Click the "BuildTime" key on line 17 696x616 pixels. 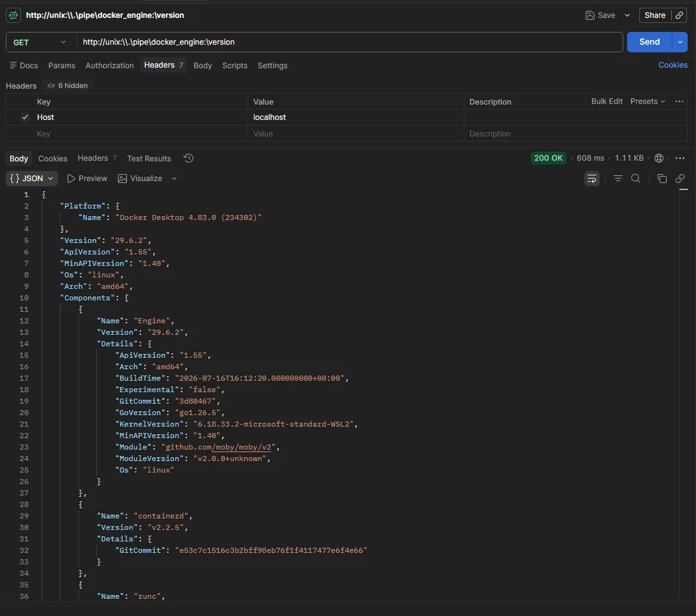coord(142,378)
